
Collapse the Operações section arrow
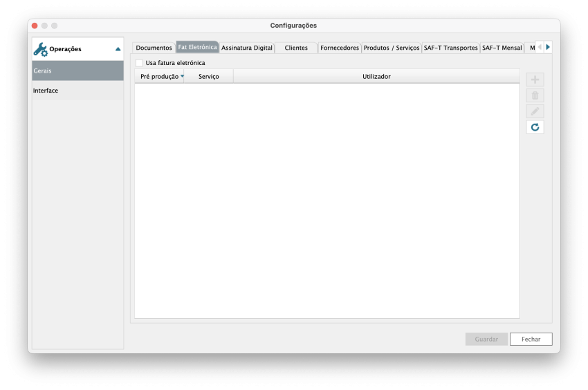tap(118, 49)
